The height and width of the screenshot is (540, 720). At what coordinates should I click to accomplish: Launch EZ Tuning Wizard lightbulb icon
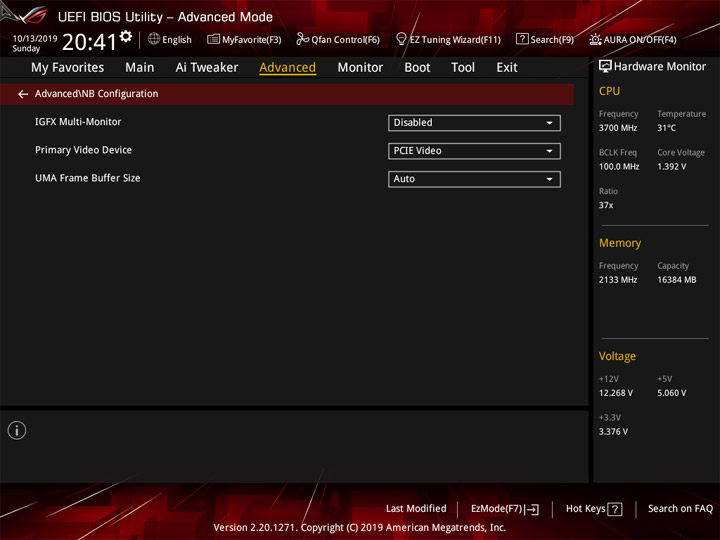click(401, 39)
